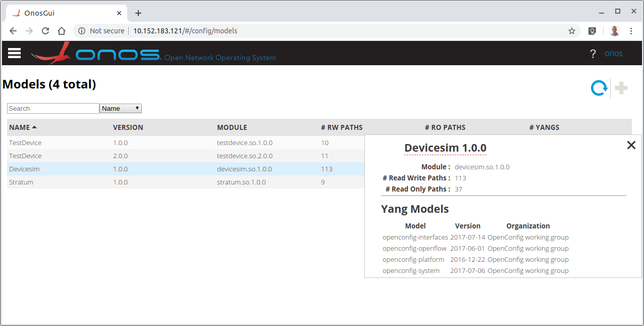644x326 pixels.
Task: Refresh the models list
Action: [599, 88]
